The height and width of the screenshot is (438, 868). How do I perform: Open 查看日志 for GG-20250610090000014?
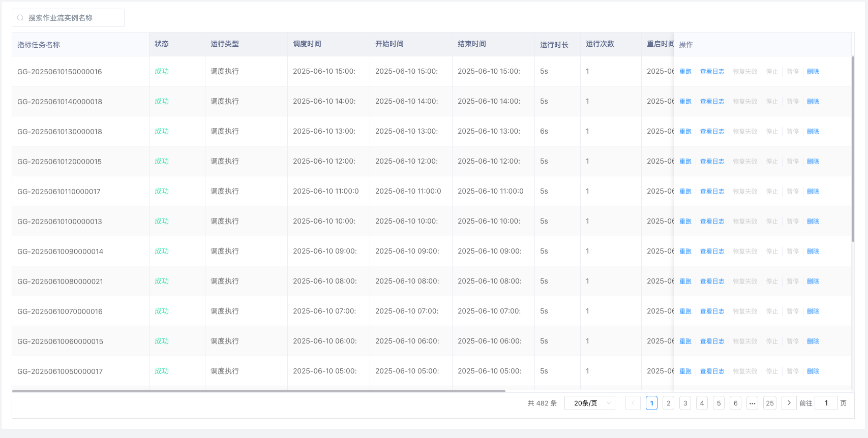coord(712,252)
